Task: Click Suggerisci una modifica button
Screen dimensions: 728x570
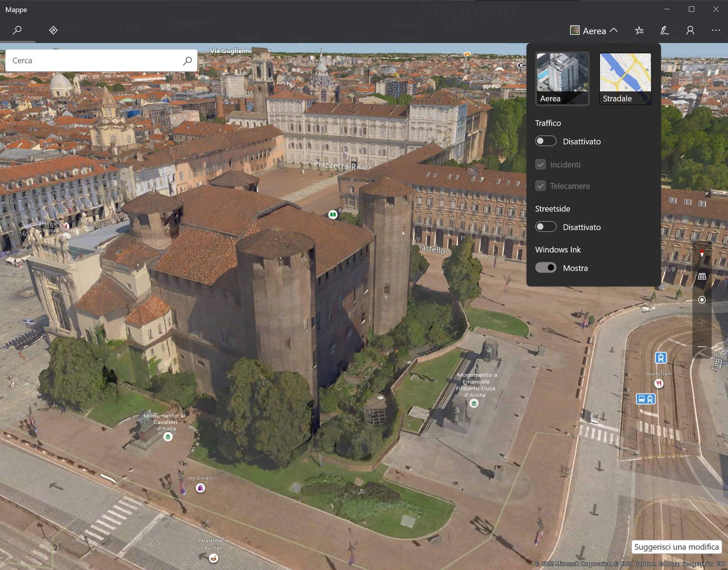Action: coord(676,547)
